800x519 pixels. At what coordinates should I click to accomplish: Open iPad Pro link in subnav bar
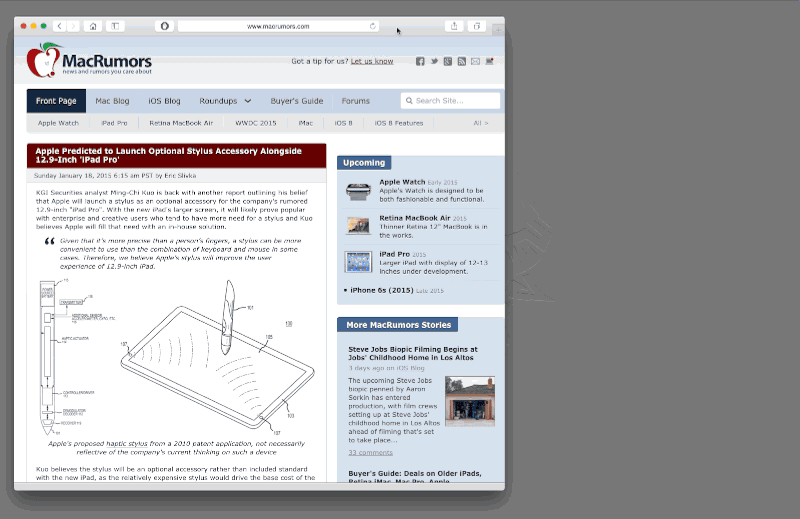114,123
